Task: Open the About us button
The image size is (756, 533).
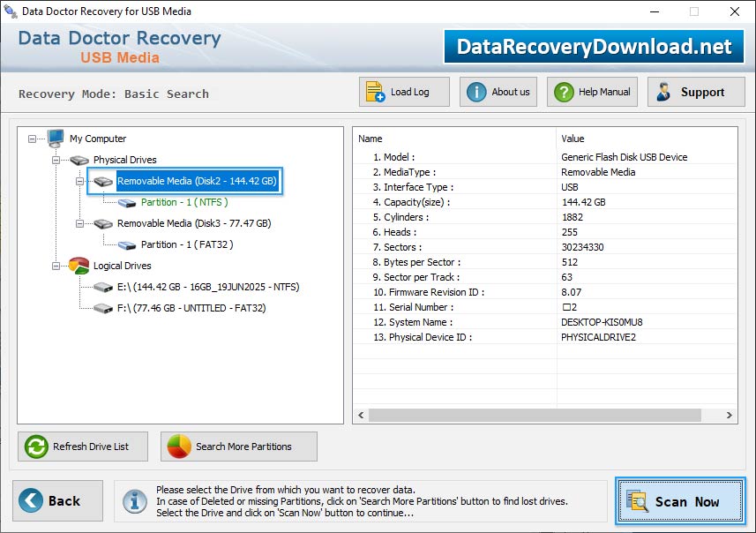Action: [498, 92]
